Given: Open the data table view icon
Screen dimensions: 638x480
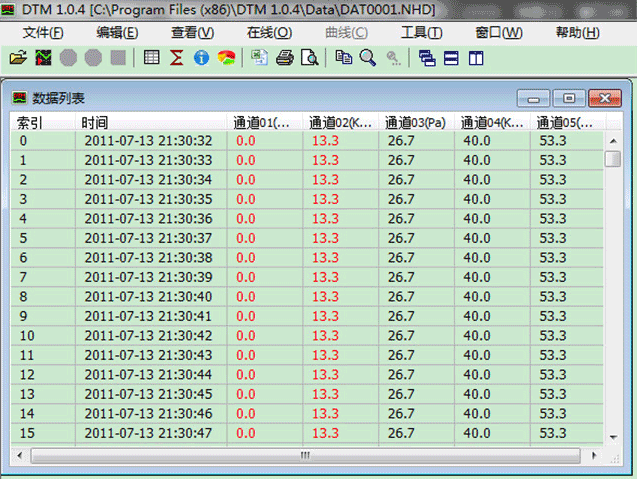Looking at the screenshot, I should pyautogui.click(x=152, y=58).
